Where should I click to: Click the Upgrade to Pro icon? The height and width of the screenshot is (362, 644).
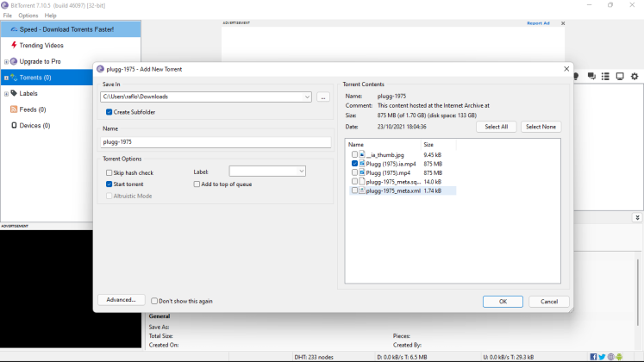point(14,61)
